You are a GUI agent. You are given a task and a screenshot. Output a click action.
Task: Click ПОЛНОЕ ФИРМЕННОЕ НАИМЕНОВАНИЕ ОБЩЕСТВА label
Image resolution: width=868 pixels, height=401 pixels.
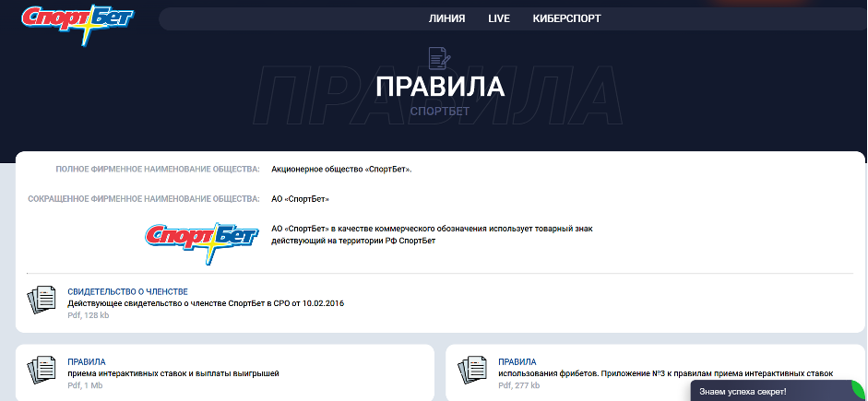click(x=157, y=170)
